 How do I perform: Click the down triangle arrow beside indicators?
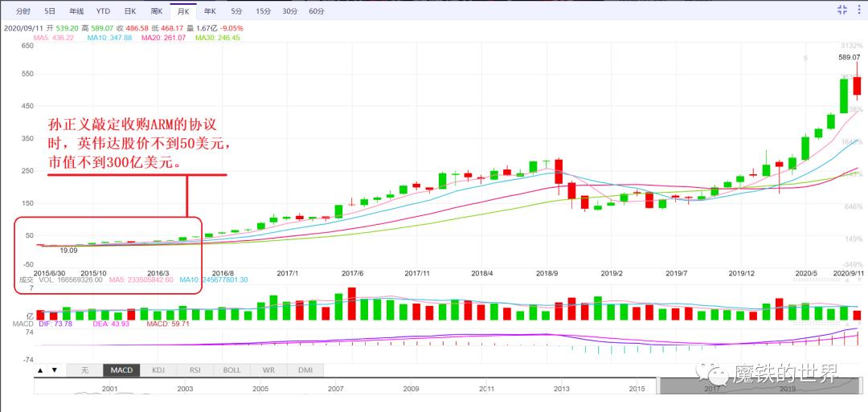point(54,370)
